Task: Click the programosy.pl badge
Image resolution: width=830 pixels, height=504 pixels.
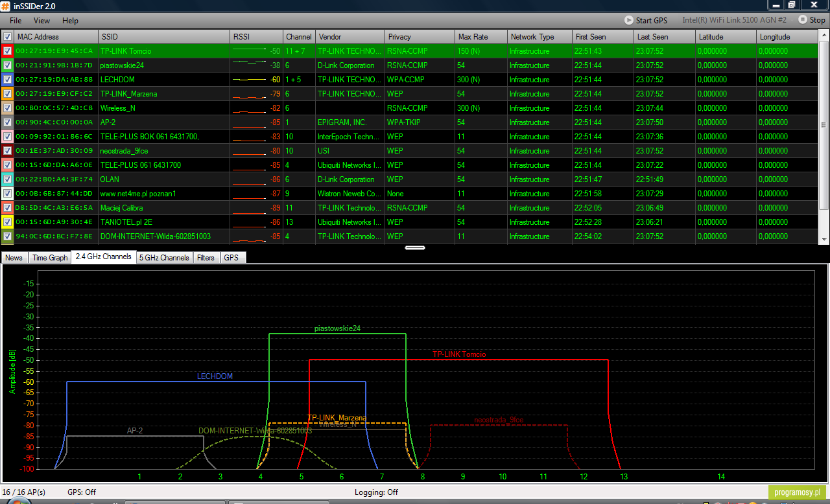Action: [x=799, y=493]
